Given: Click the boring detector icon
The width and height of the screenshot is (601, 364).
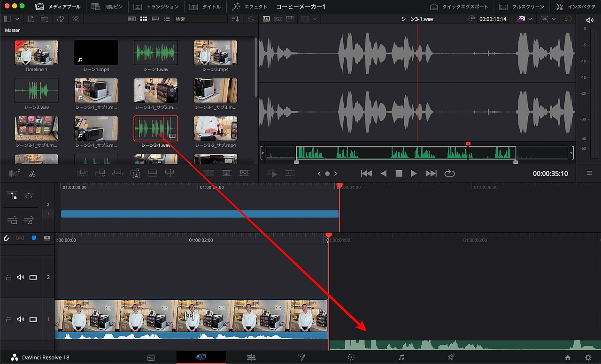Looking at the screenshot, I should (x=15, y=174).
